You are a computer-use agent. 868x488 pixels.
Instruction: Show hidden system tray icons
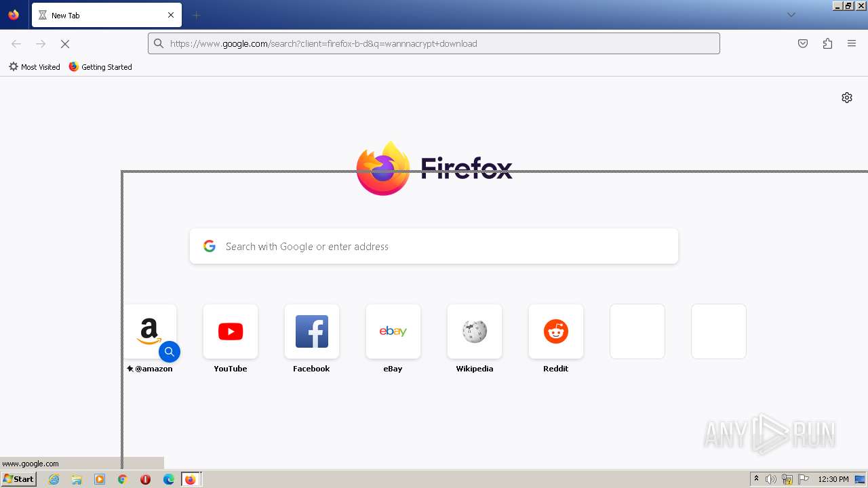[x=757, y=479]
